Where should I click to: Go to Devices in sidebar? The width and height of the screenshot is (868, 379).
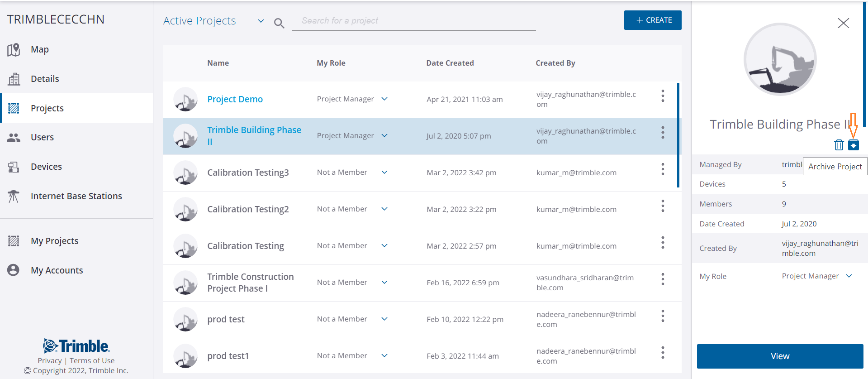[46, 167]
